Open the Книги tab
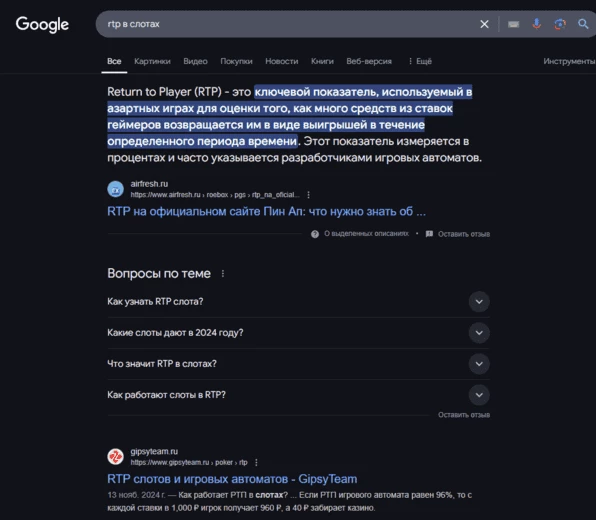Screen dimensions: 596x520 (322, 61)
